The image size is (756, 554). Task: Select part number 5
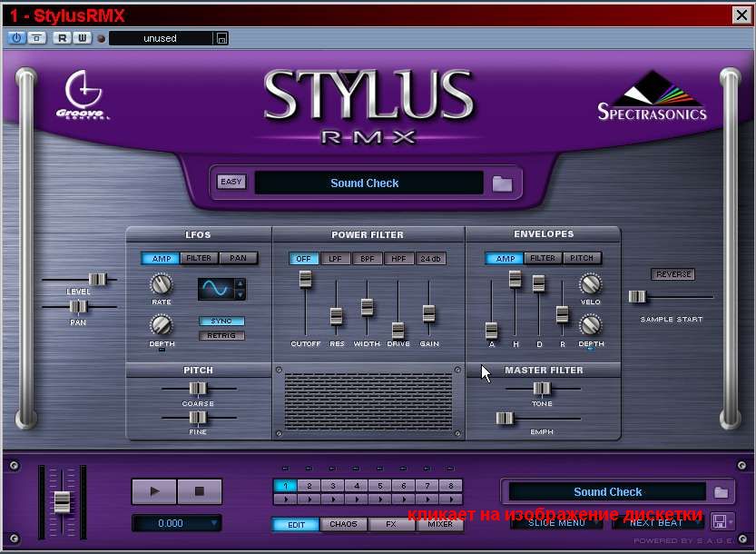[380, 486]
